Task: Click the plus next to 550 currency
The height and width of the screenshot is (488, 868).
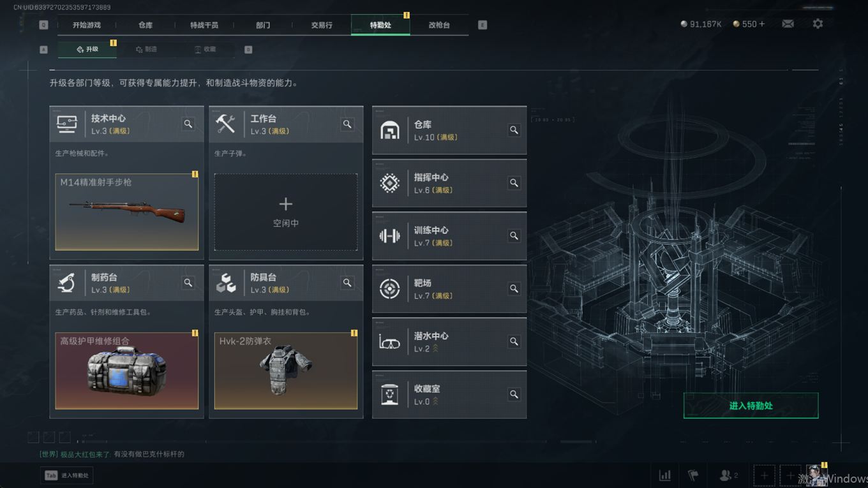Action: tap(761, 24)
